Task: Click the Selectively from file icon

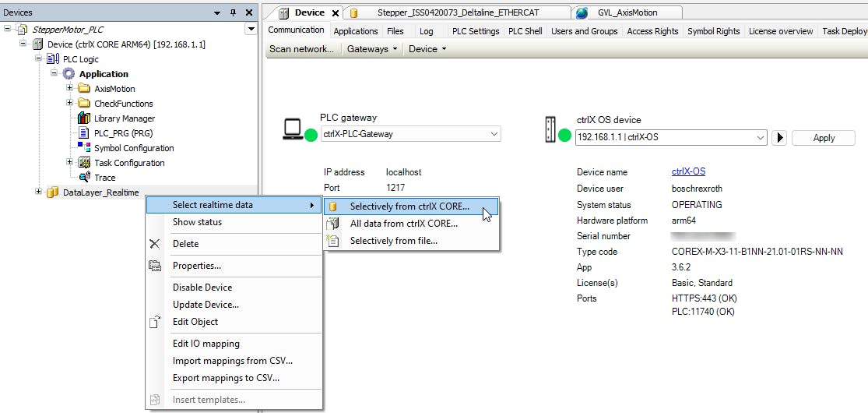Action: coord(332,241)
